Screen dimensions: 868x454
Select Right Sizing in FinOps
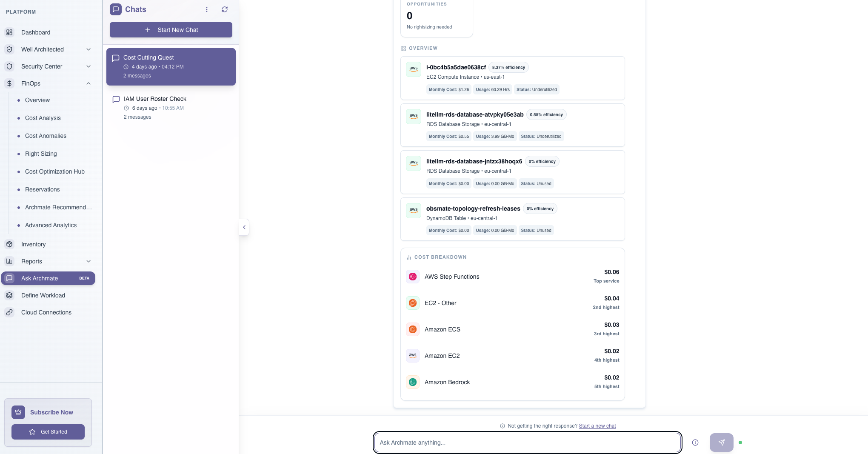(x=41, y=154)
